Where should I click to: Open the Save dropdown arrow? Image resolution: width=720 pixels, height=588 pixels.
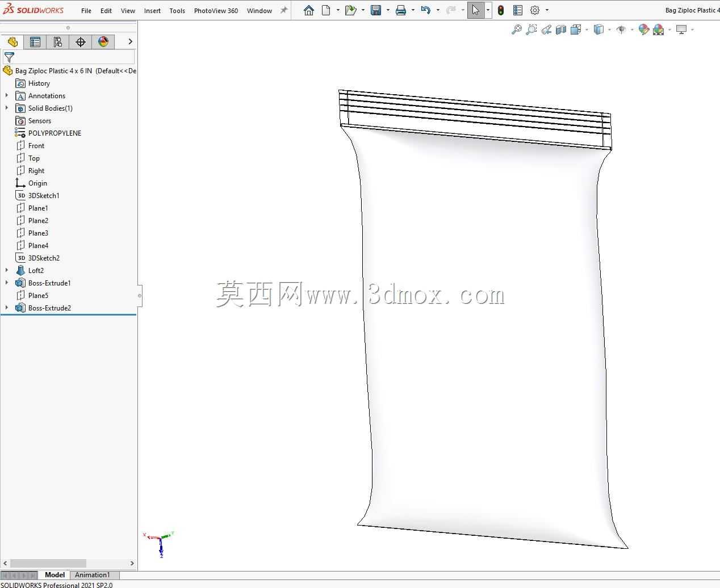388,10
